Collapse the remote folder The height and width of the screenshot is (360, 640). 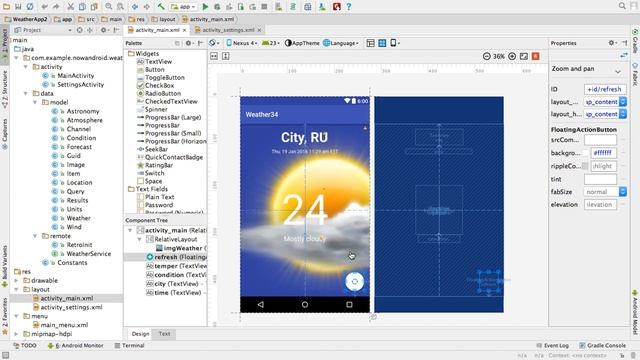[35, 236]
